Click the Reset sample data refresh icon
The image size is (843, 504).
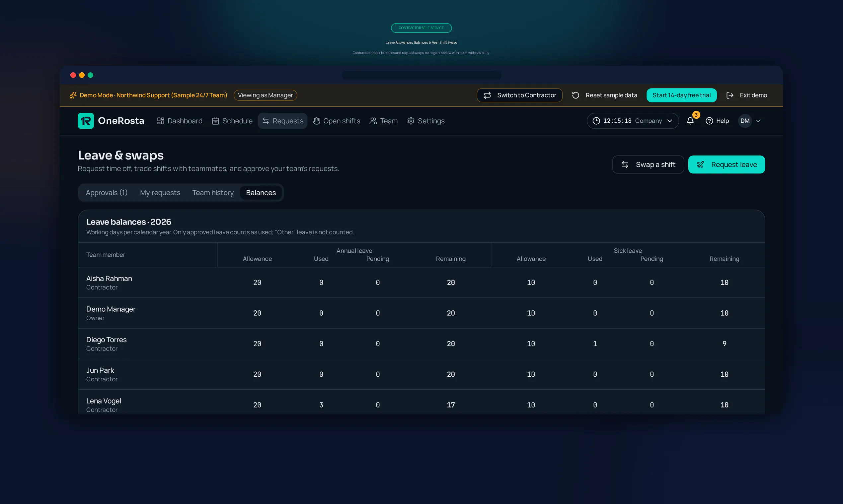[x=575, y=95]
